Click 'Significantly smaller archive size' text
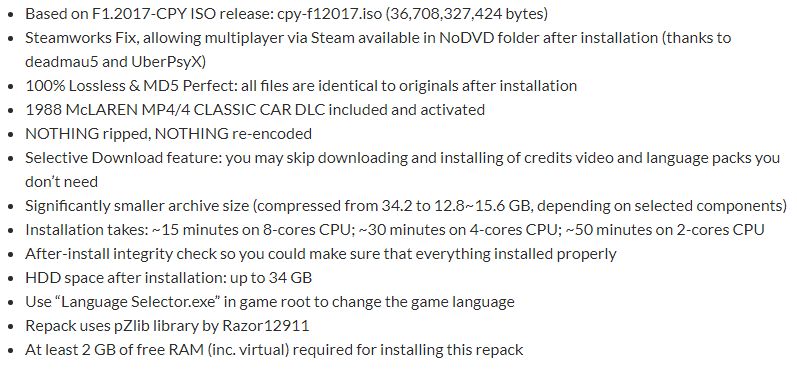 (x=137, y=205)
